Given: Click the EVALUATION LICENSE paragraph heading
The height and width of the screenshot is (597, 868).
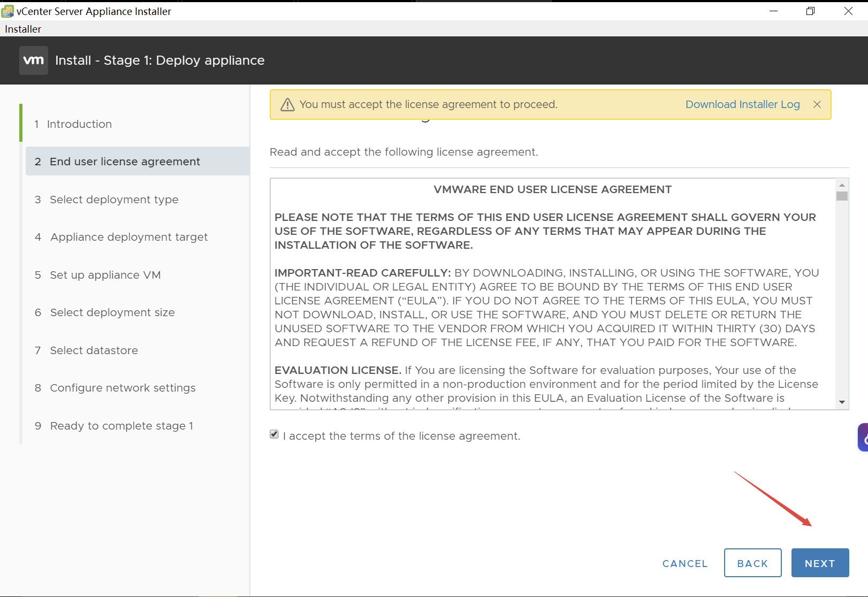Looking at the screenshot, I should (338, 370).
